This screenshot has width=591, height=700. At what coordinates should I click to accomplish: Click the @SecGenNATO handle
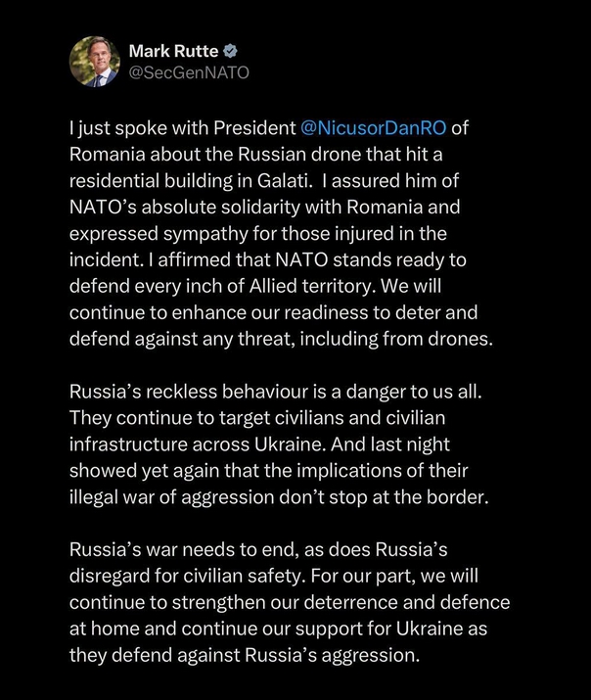[189, 72]
